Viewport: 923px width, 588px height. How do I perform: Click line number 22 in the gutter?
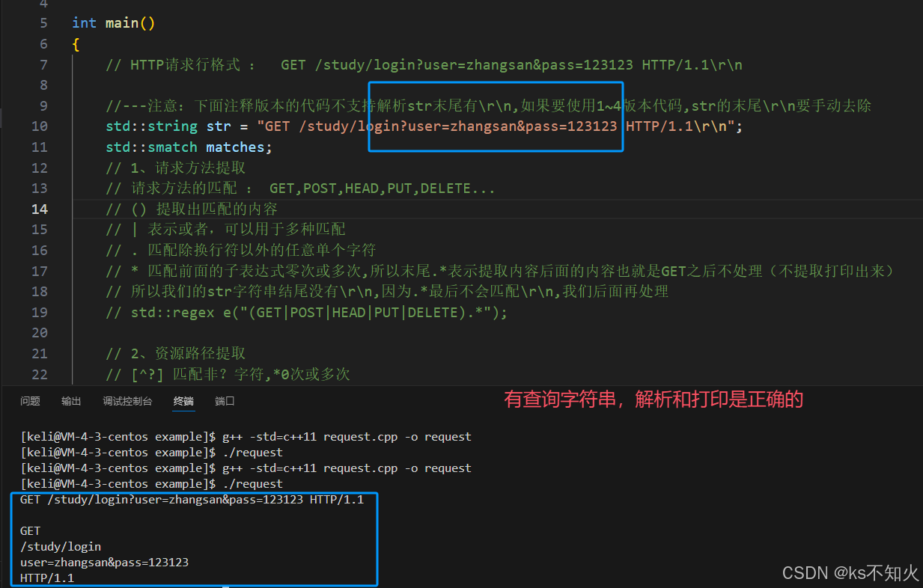[40, 373]
